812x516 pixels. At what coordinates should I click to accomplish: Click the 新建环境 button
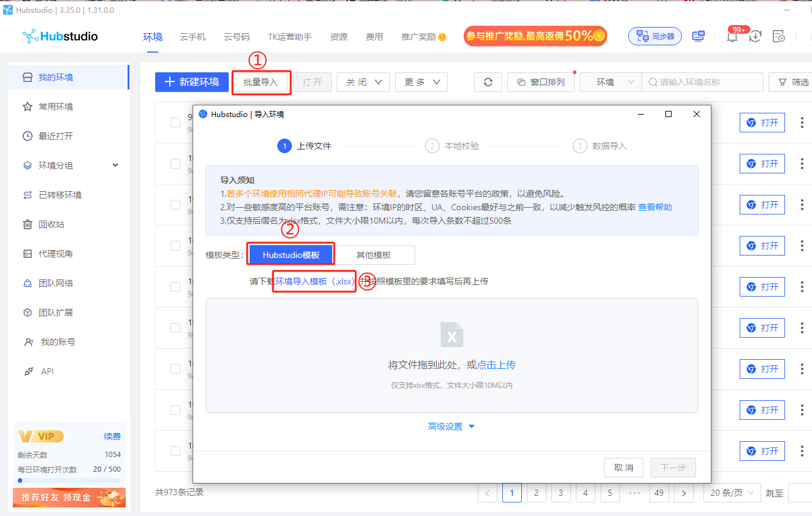pyautogui.click(x=192, y=82)
